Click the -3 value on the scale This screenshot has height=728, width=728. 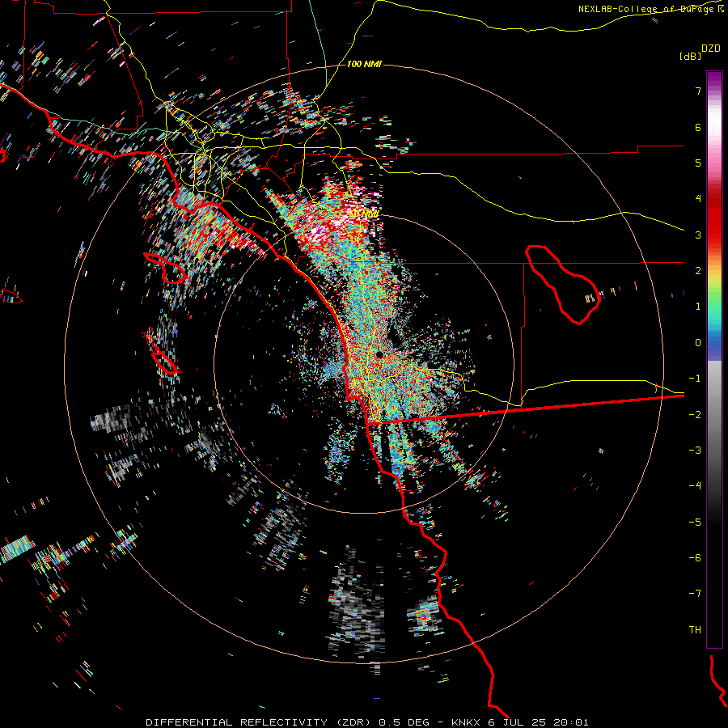695,451
